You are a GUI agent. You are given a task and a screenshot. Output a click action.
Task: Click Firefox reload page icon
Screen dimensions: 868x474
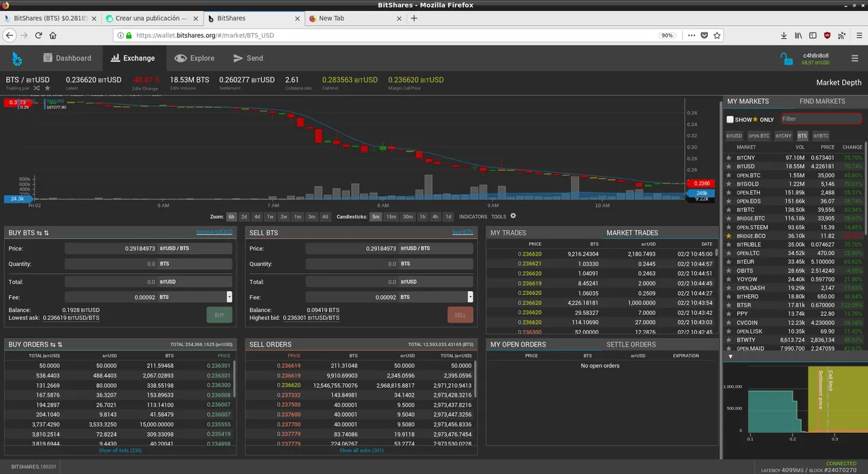click(39, 35)
